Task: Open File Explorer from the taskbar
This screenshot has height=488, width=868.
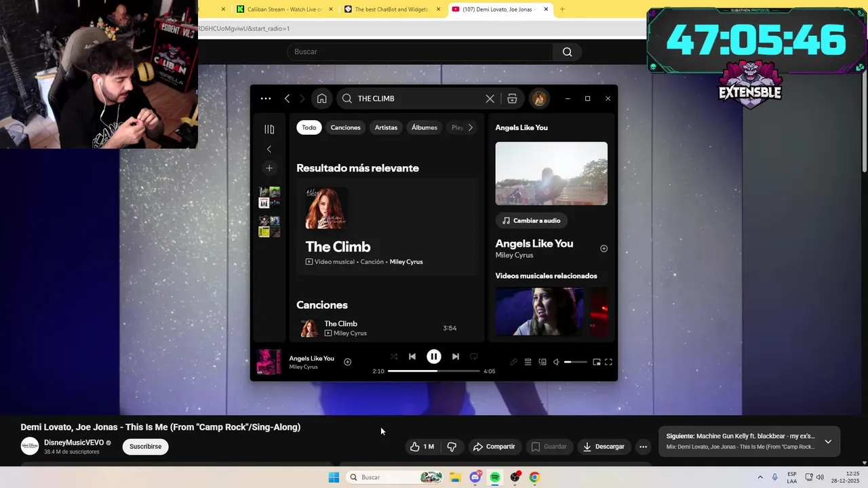Action: (455, 477)
